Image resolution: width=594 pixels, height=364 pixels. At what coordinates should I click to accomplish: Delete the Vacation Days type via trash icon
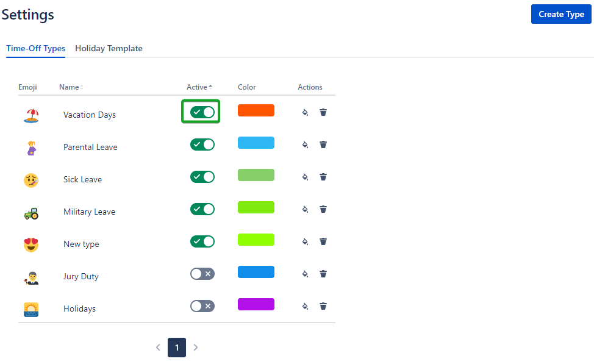323,112
